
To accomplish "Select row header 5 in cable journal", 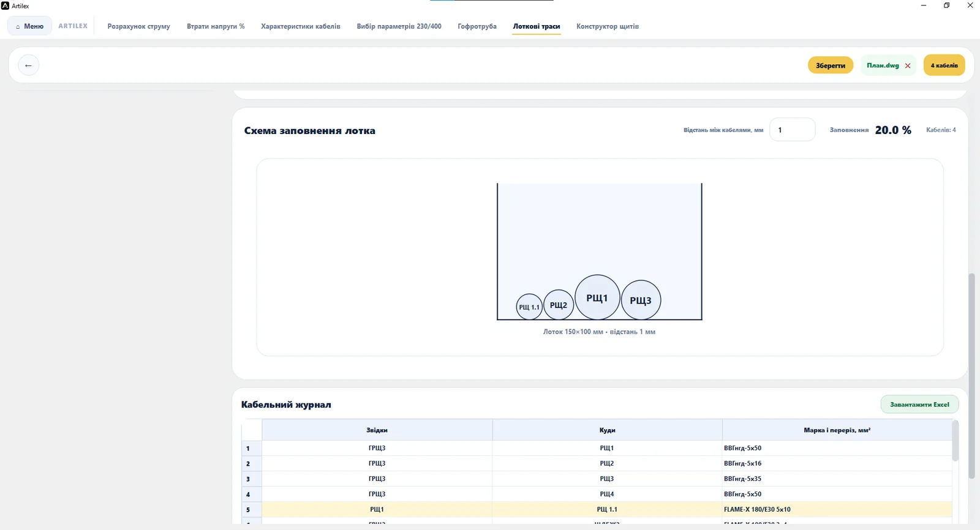I will tap(252, 509).
